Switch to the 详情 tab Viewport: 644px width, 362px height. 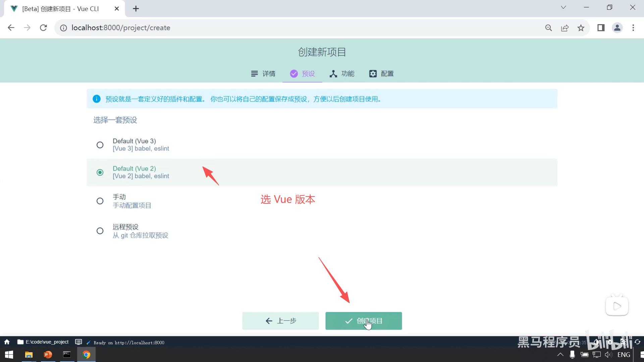coord(263,74)
